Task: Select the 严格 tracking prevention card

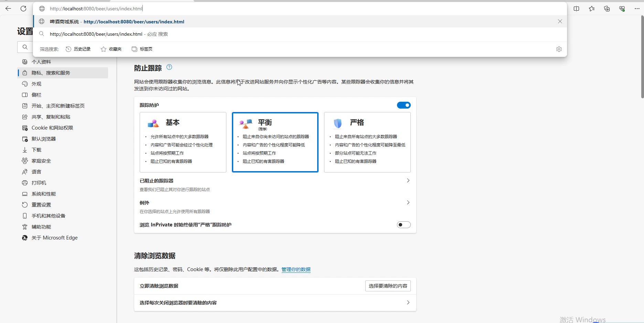Action: click(x=367, y=142)
